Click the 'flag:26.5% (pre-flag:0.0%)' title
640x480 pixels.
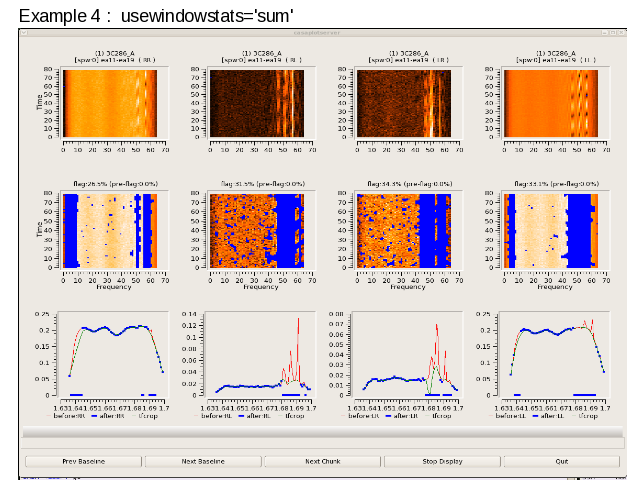[x=116, y=184]
